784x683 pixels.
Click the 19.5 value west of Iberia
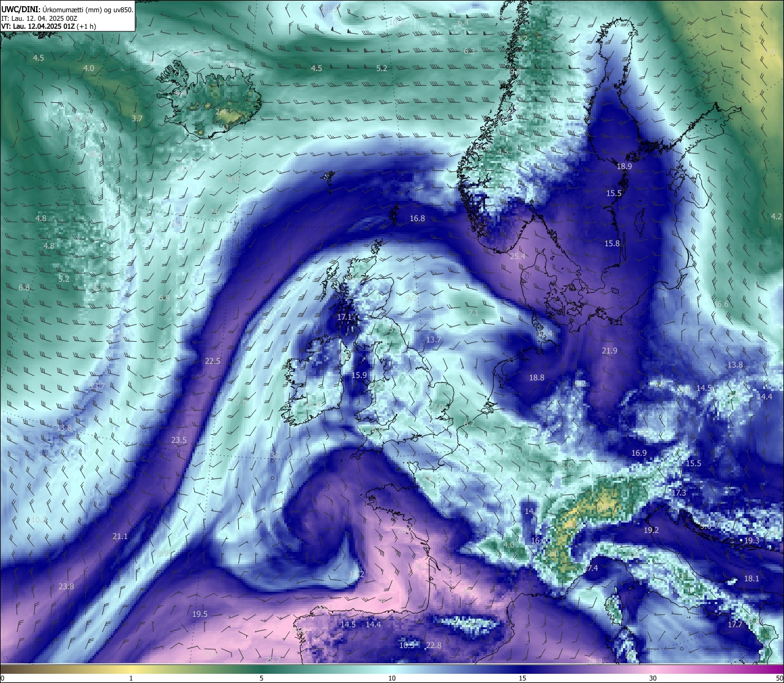(x=200, y=614)
